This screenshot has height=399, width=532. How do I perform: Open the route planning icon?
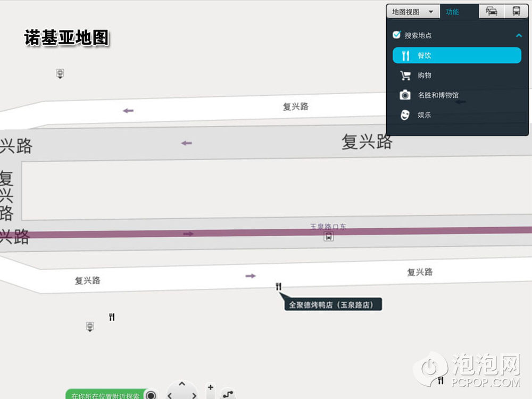coord(228,394)
